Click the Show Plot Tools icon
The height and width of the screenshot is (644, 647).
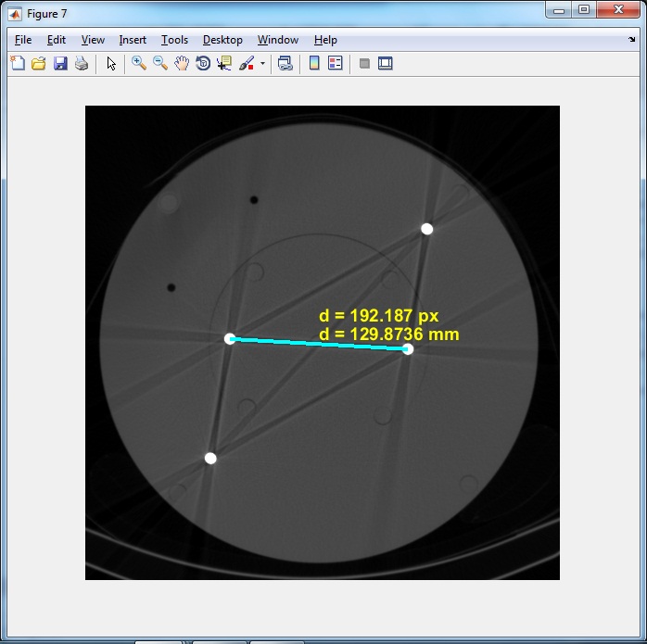pyautogui.click(x=386, y=64)
